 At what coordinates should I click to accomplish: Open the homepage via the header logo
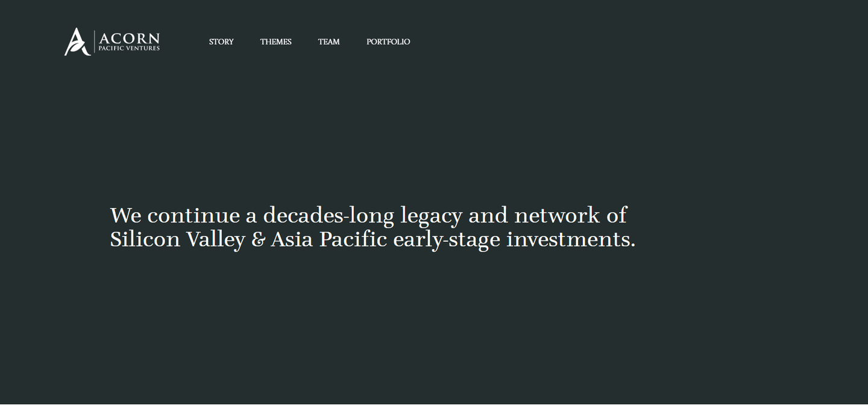point(112,40)
